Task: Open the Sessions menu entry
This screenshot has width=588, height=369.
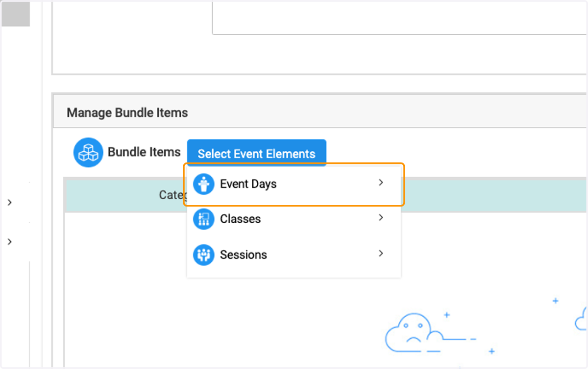Action: 294,254
